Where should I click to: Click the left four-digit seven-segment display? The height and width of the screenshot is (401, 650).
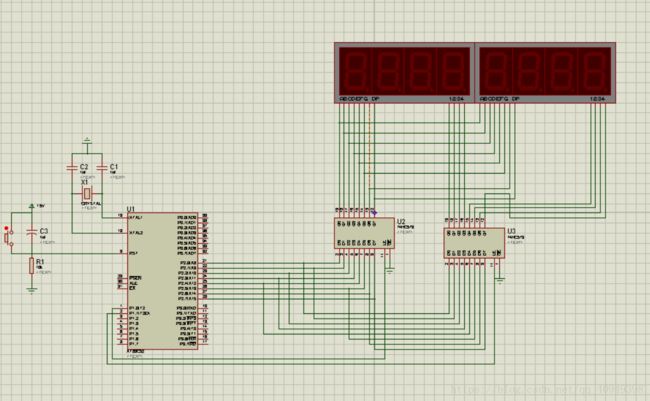coord(404,73)
